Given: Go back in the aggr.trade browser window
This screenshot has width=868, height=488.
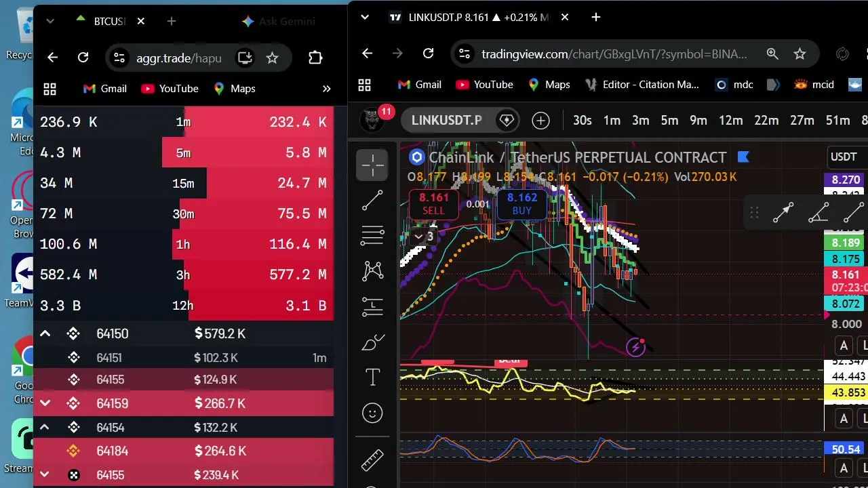Looking at the screenshot, I should 52,58.
